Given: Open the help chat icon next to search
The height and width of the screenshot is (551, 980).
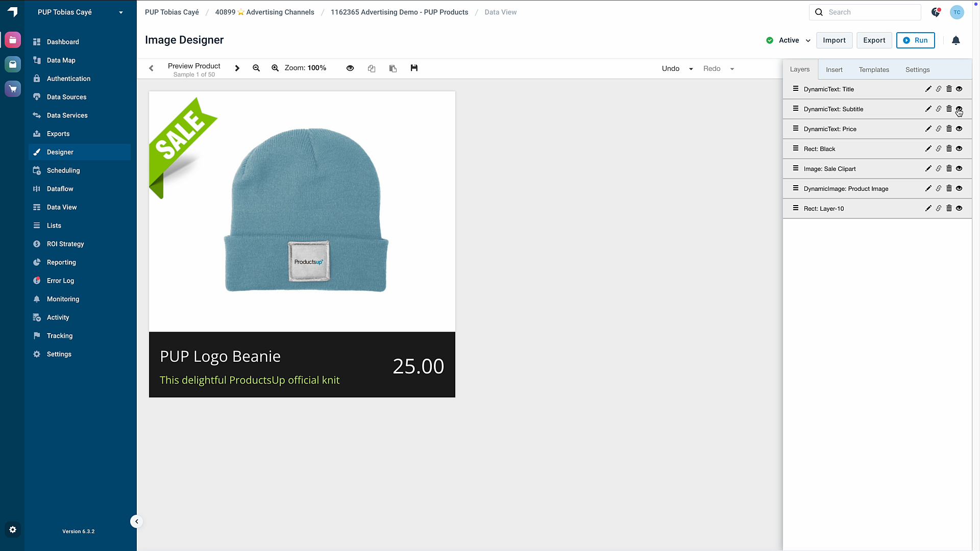Looking at the screenshot, I should coord(936,12).
